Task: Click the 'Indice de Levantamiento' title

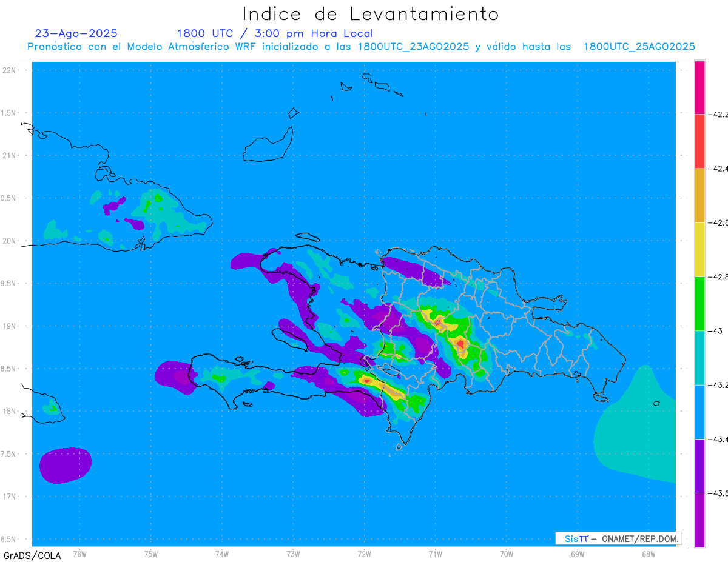Action: click(371, 14)
